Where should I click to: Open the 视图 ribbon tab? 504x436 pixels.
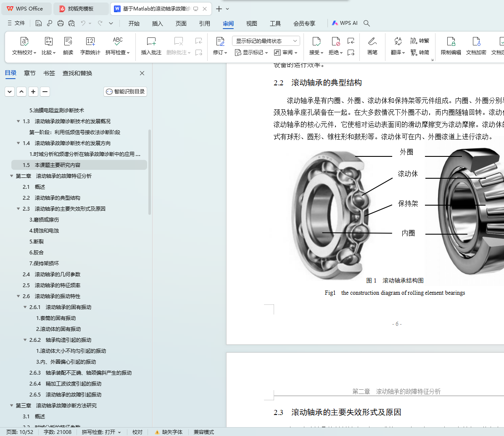click(252, 24)
